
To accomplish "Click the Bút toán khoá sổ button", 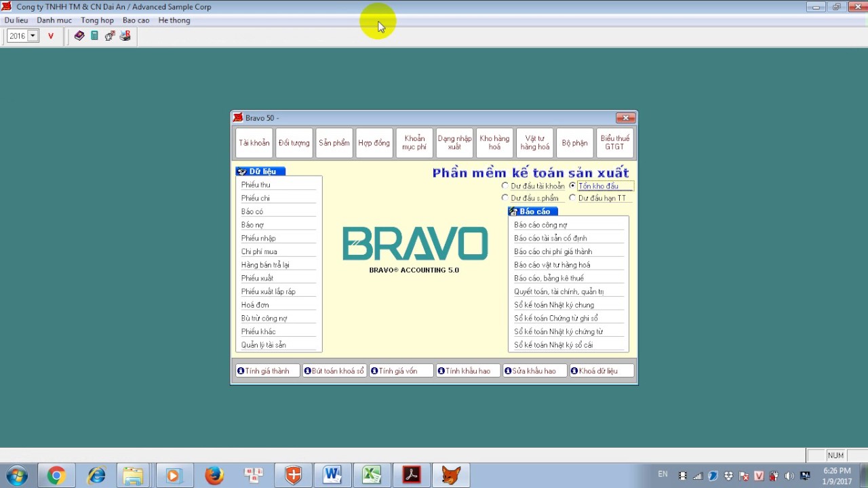I will pyautogui.click(x=334, y=371).
